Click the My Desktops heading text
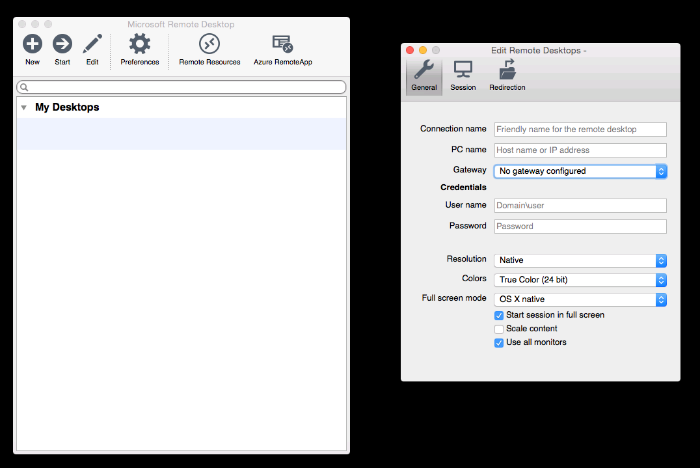Screen dimensions: 700x468 click(x=67, y=107)
